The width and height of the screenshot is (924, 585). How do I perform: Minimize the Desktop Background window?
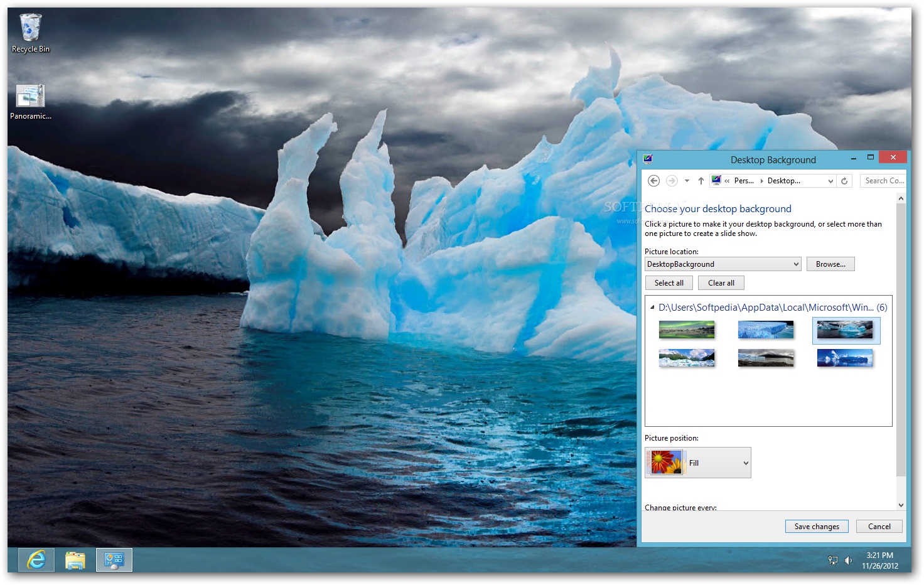853,158
